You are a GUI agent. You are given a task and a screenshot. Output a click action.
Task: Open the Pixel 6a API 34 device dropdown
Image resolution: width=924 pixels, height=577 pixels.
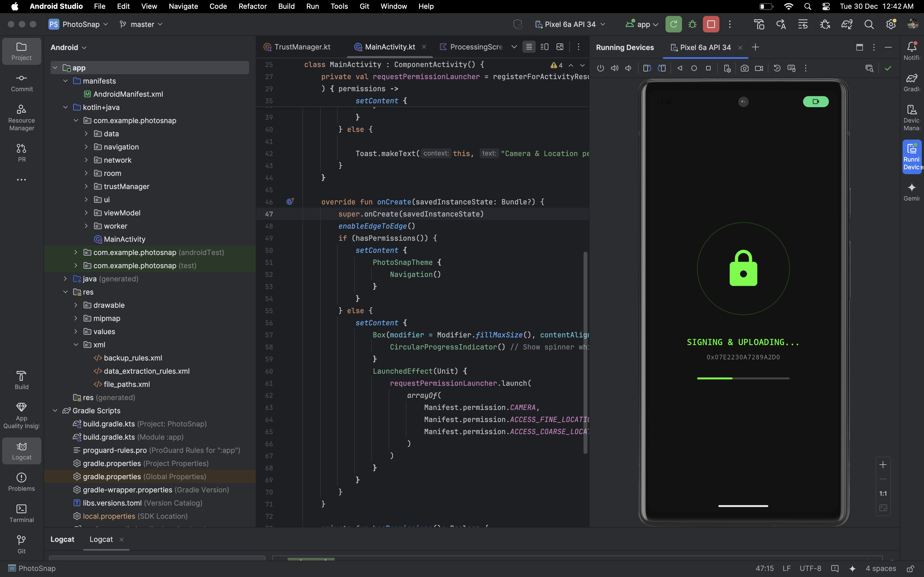570,24
